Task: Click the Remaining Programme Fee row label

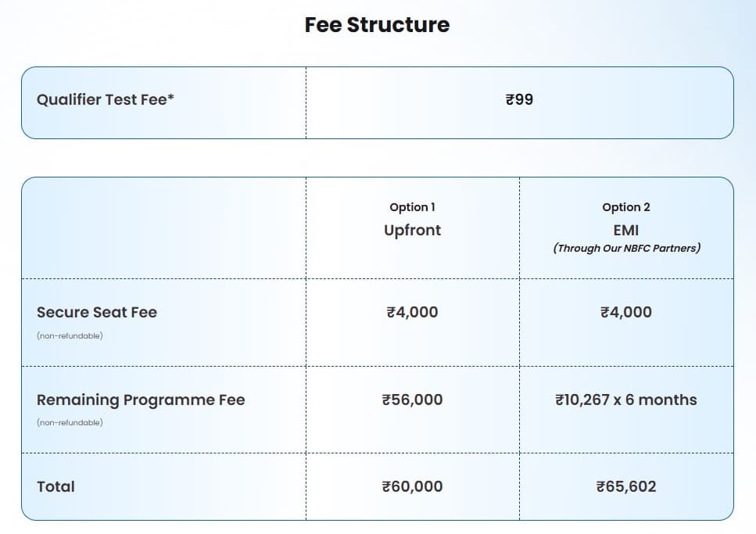Action: [x=141, y=400]
